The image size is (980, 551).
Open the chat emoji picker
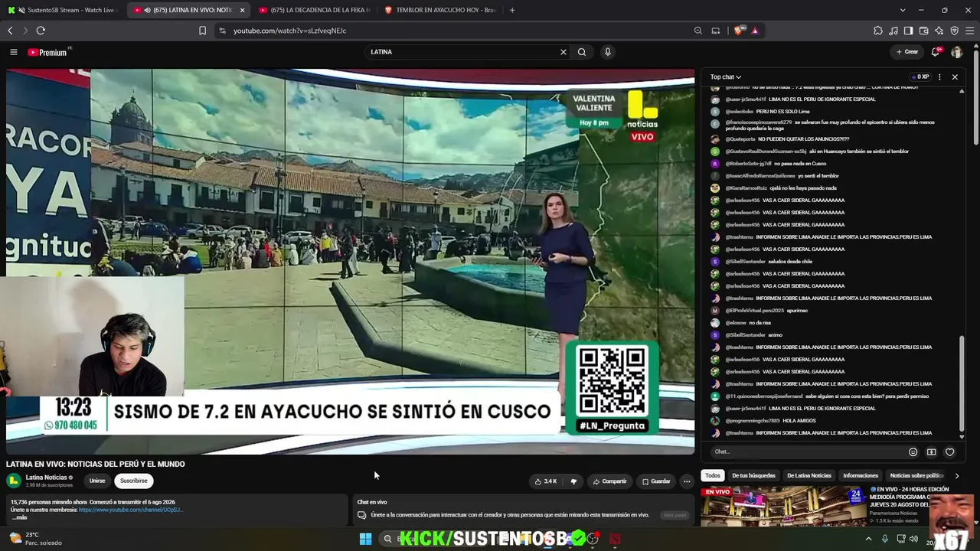point(913,452)
